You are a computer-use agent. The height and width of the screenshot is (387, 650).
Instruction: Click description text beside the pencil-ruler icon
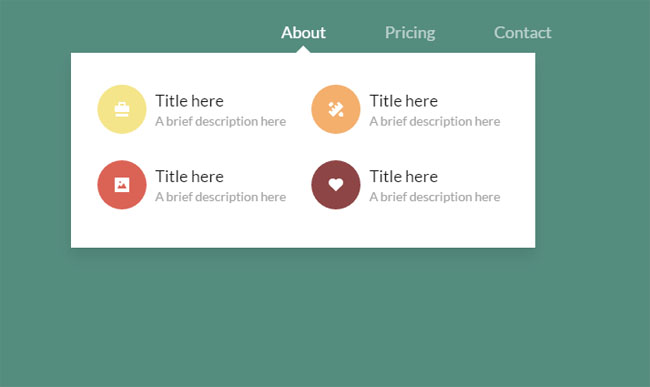coord(435,121)
